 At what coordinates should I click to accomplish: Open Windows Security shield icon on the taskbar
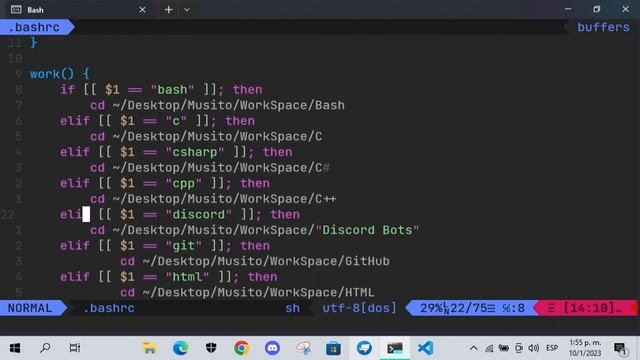pyautogui.click(x=211, y=348)
